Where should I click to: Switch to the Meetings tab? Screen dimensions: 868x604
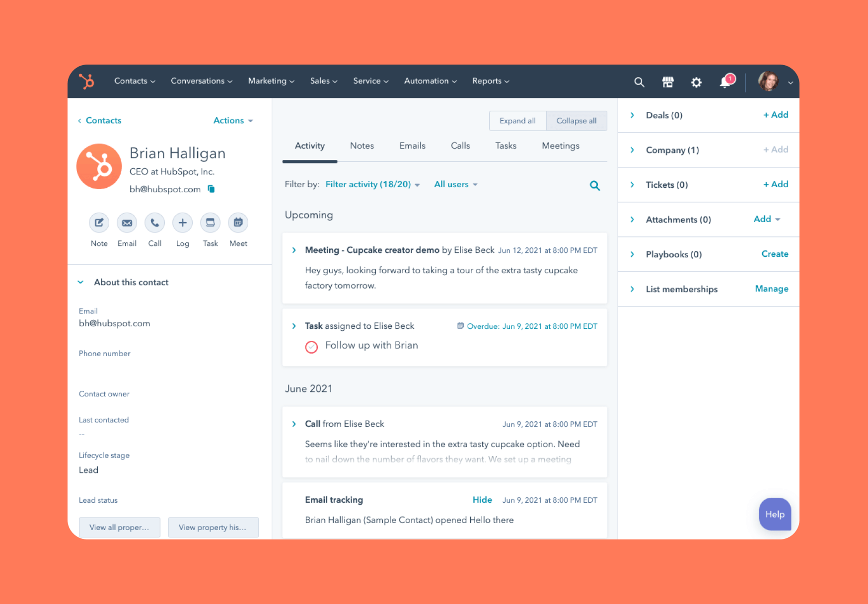pyautogui.click(x=561, y=146)
